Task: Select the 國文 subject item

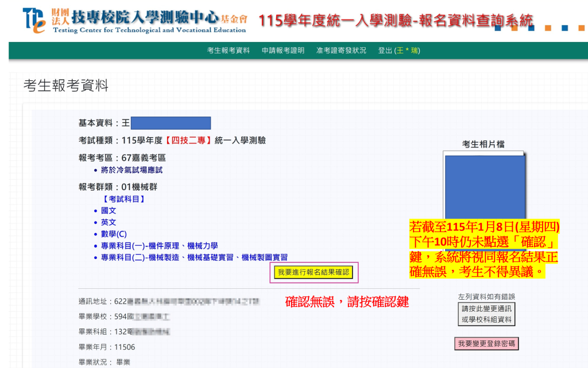Action: (109, 211)
